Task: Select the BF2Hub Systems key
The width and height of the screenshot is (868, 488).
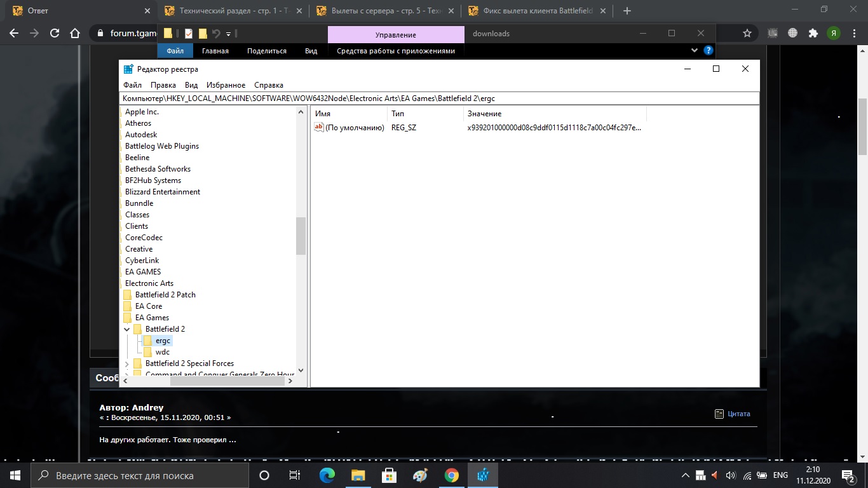Action: (x=153, y=180)
